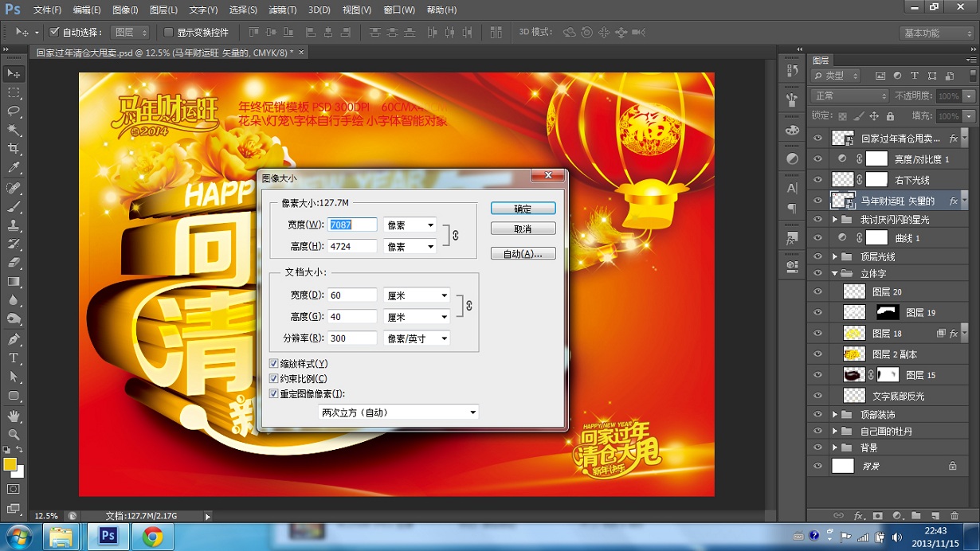Open File Explorer from the taskbar
Screen dimensions: 980x551
[x=61, y=537]
